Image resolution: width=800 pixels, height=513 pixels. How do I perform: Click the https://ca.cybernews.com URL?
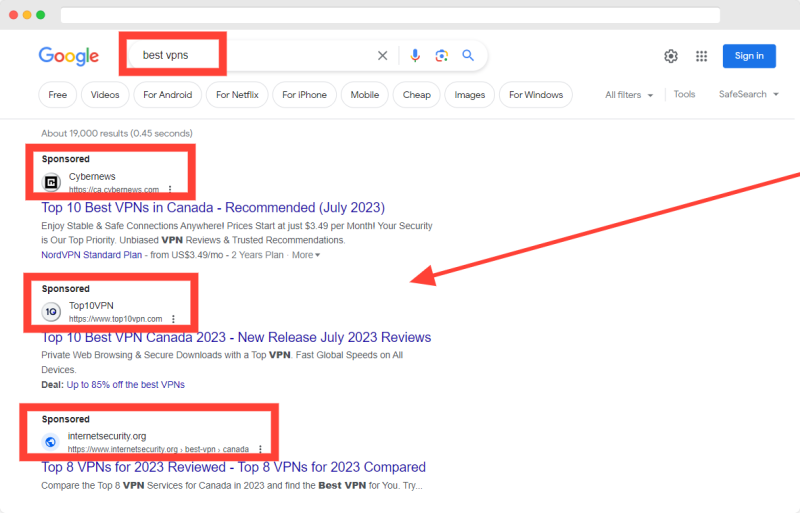pos(114,189)
